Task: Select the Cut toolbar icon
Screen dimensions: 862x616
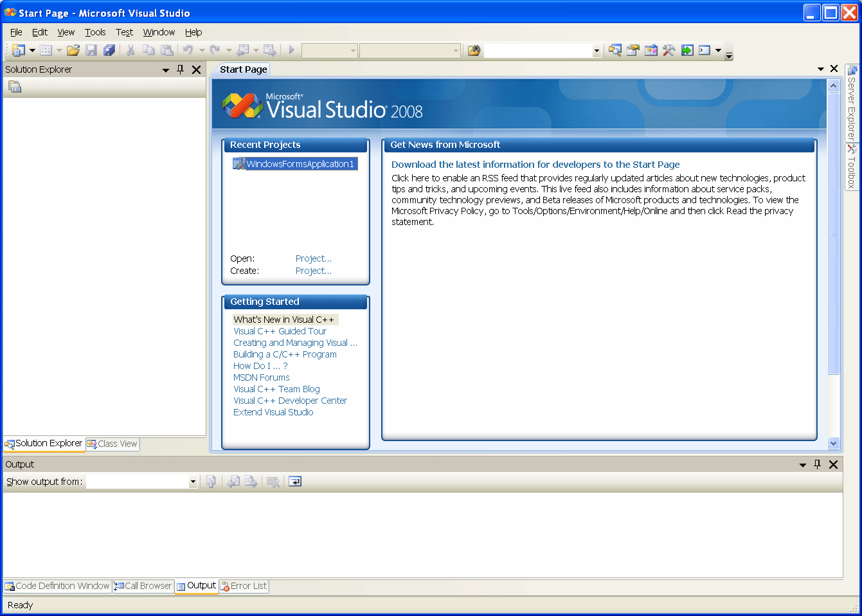Action: [130, 50]
